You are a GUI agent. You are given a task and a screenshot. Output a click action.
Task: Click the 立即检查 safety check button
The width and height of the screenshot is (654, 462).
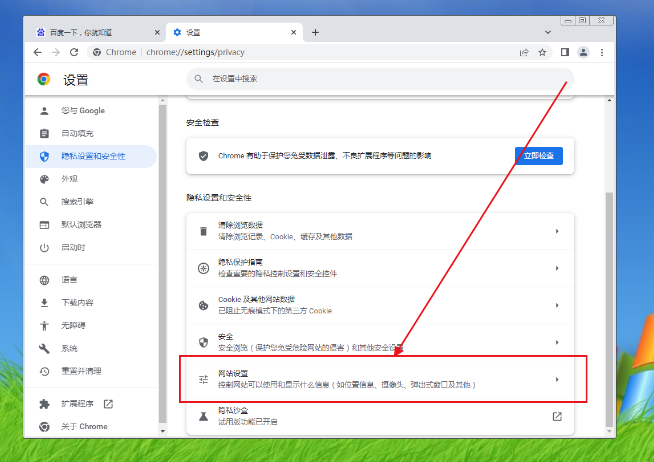[x=538, y=156]
